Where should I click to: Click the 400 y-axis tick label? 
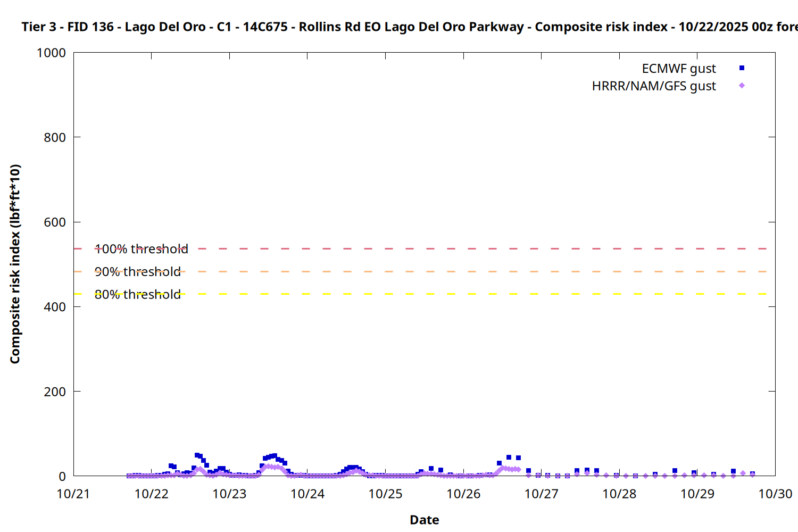click(x=55, y=307)
